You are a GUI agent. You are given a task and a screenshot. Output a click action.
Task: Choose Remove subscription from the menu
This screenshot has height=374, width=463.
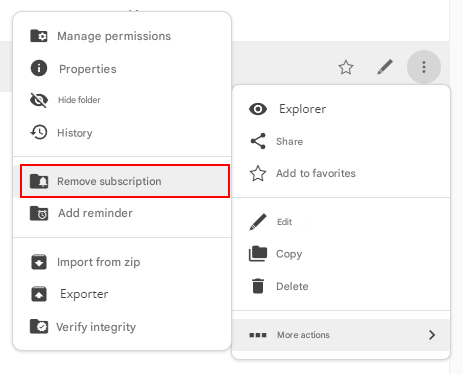(125, 181)
